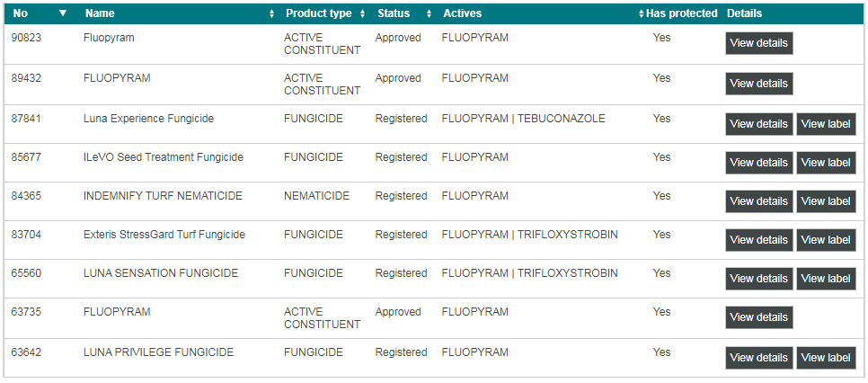This screenshot has width=868, height=383.
Task: View details for Luna Experience Fungicide
Action: pos(758,124)
